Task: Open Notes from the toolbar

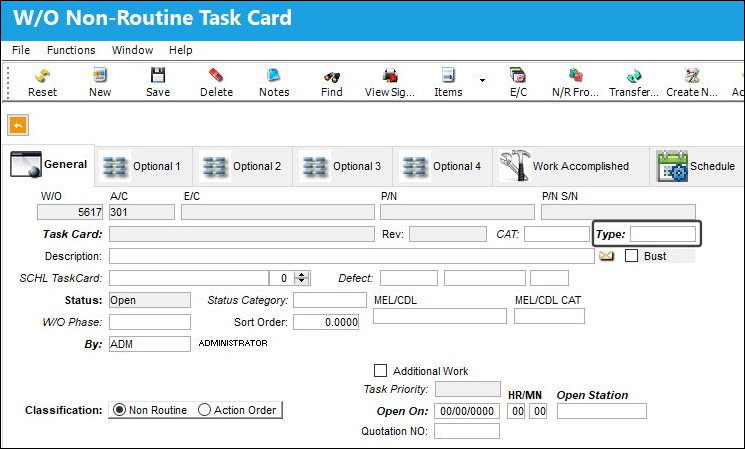Action: click(274, 75)
